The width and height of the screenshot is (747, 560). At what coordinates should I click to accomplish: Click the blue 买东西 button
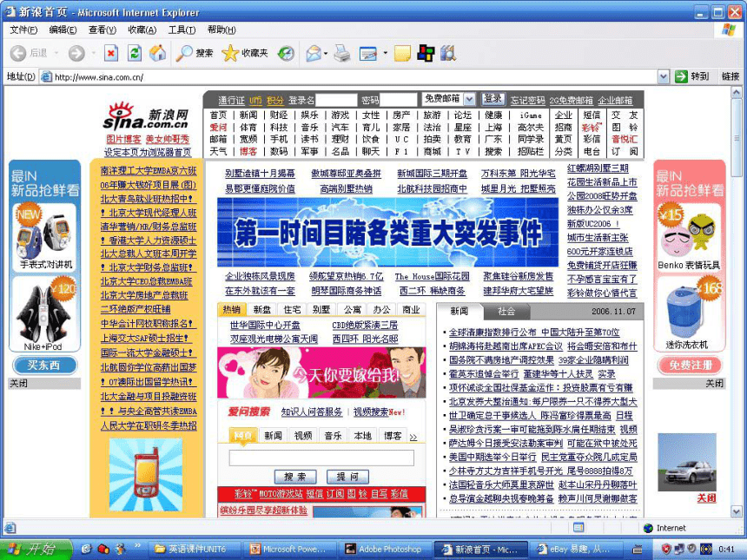click(44, 366)
